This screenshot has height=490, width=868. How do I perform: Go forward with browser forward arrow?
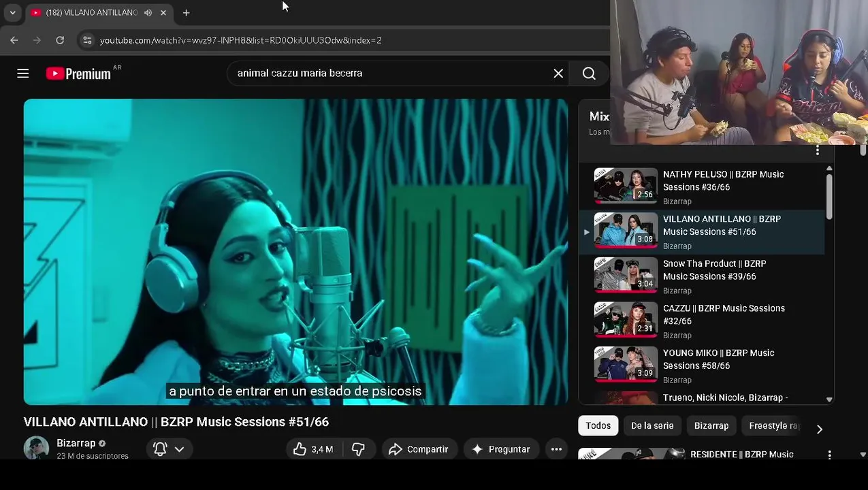pyautogui.click(x=37, y=40)
